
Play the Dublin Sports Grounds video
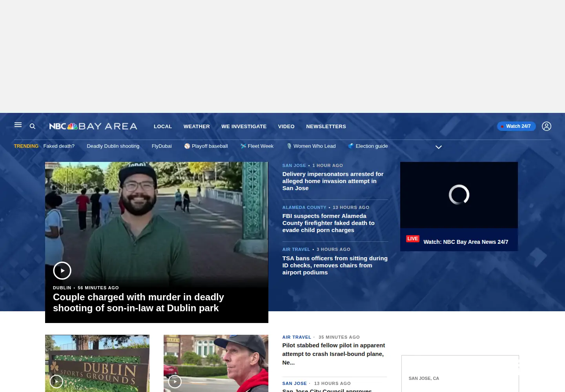(56, 381)
